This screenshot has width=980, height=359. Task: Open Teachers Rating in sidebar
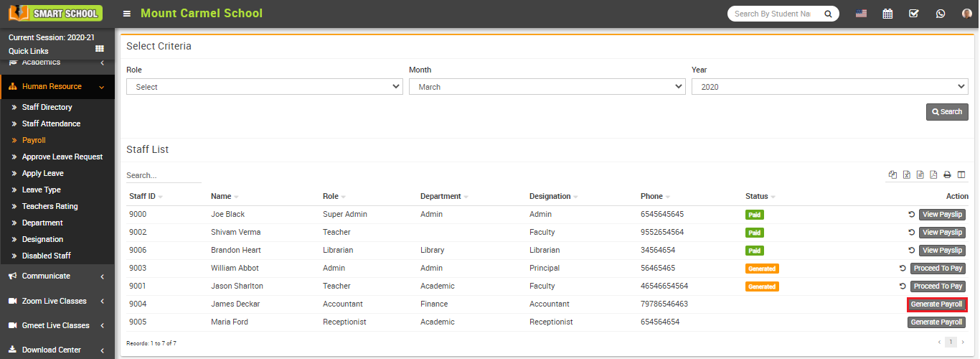[x=50, y=206]
